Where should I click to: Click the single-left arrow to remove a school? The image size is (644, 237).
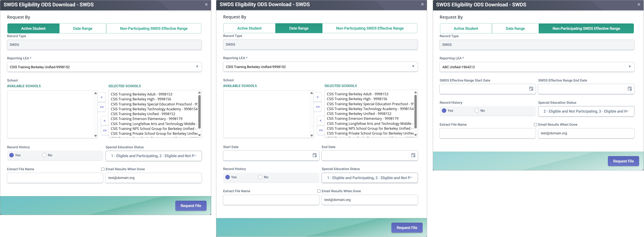coord(105,120)
